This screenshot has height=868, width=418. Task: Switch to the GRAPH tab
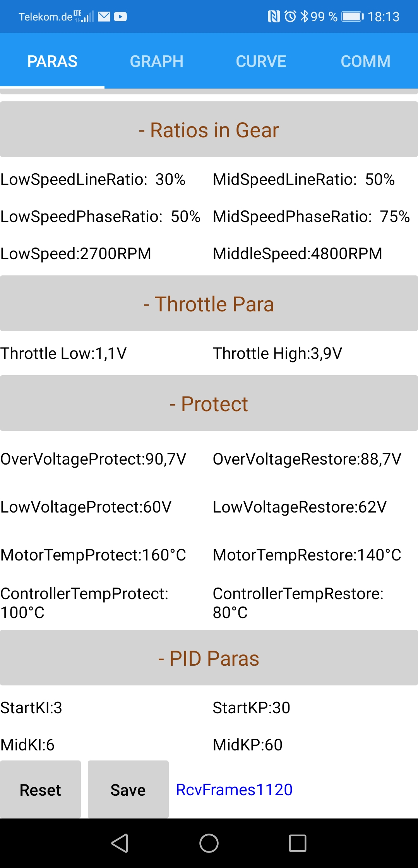point(157,61)
